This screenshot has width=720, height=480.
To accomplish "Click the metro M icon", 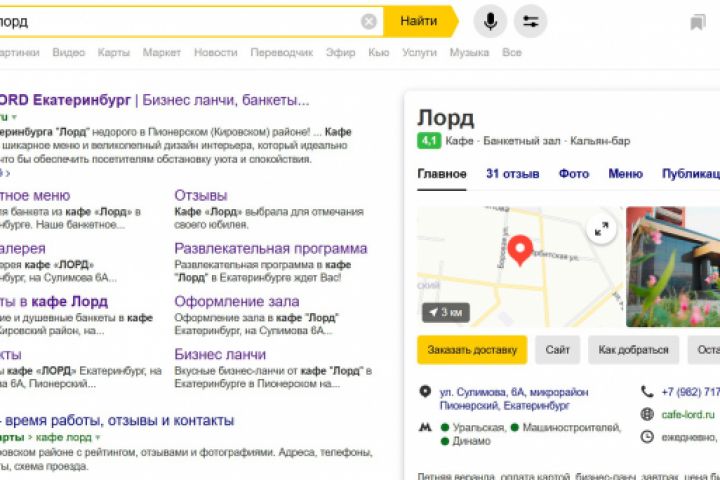I will pos(425,428).
